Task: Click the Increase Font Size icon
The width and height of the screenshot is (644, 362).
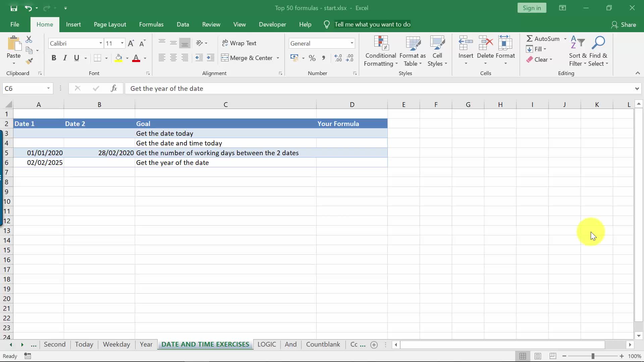Action: point(131,43)
